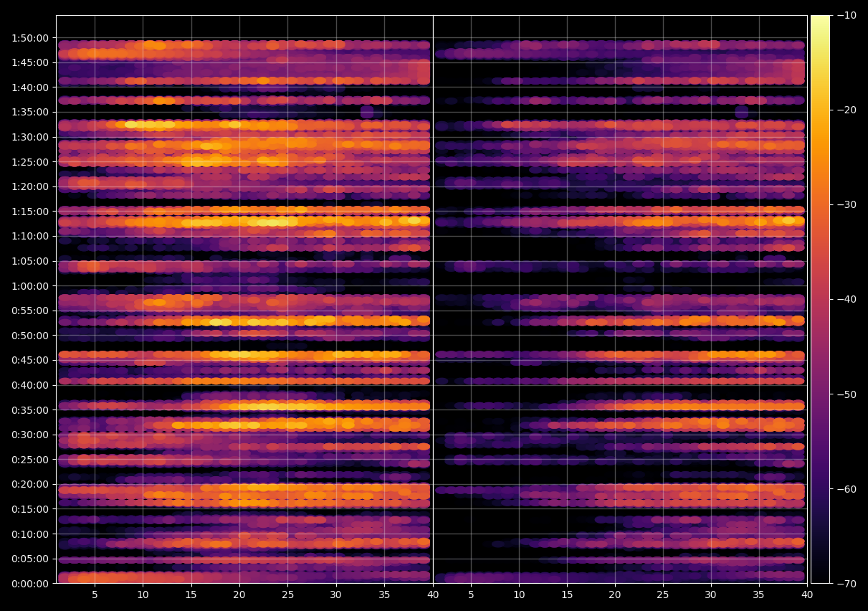Click the 1:35:00 time axis label
Screen dimensions: 868x611
tap(30, 112)
